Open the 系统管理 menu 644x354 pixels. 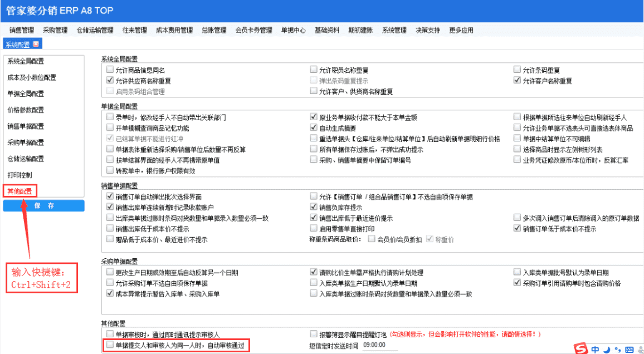(x=394, y=30)
